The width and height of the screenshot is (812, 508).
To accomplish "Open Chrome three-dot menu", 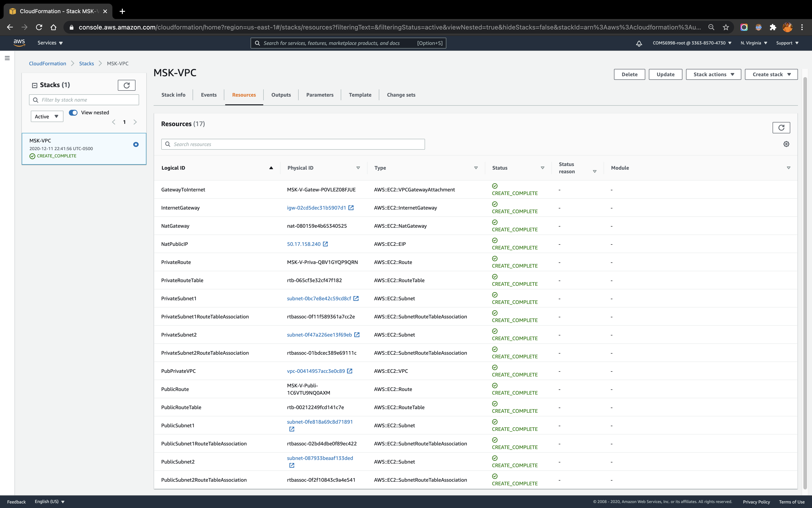I will [x=802, y=27].
